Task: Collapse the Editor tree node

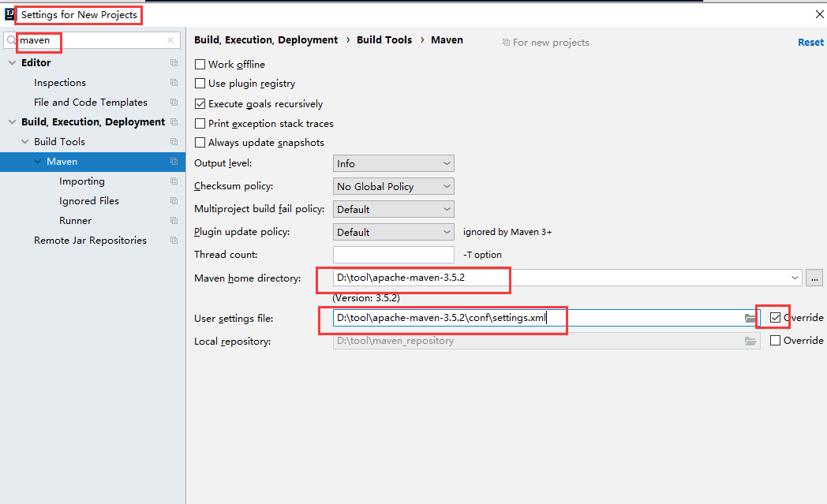Action: [12, 63]
